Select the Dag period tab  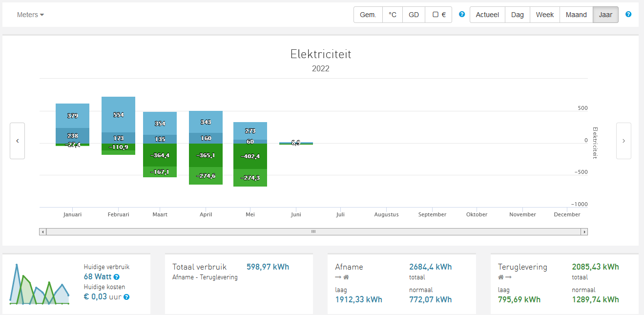click(x=518, y=15)
